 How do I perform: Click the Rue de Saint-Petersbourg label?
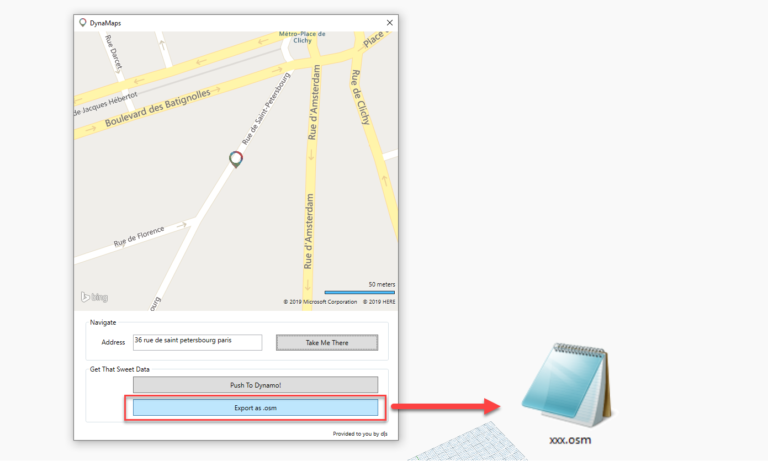coord(266,108)
